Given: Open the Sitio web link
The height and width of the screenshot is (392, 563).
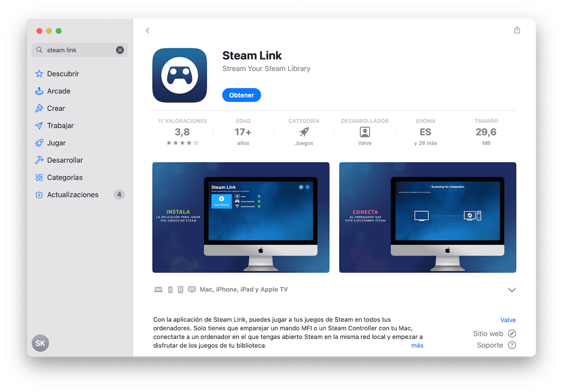Looking at the screenshot, I should 488,333.
